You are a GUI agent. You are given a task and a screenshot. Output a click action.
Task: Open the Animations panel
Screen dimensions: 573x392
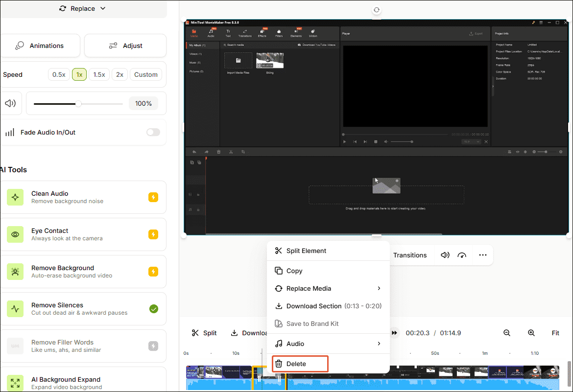pos(40,46)
